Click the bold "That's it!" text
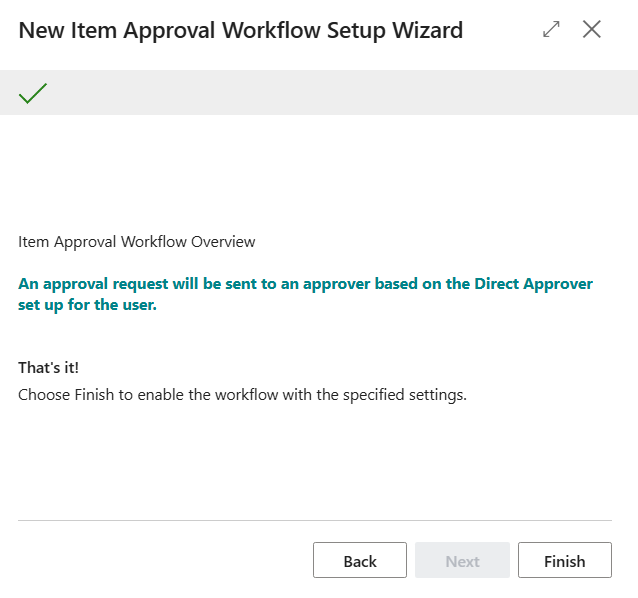The height and width of the screenshot is (598, 638). [48, 368]
